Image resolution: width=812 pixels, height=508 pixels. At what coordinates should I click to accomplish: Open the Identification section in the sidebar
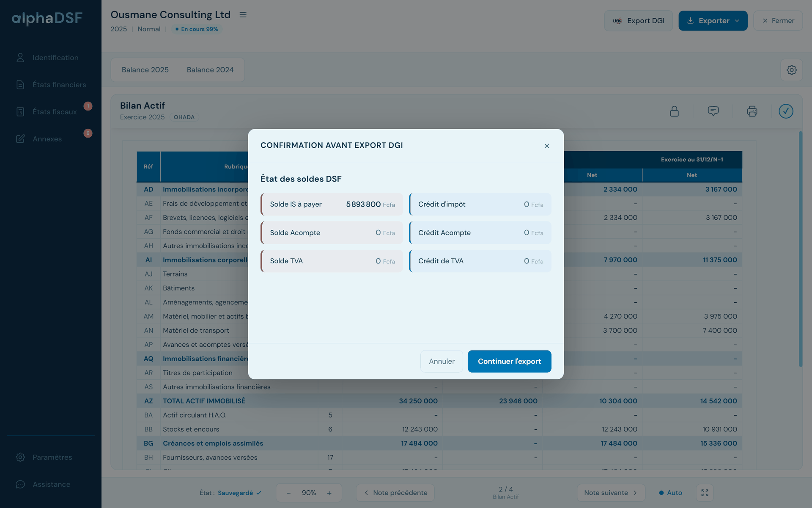point(51,58)
